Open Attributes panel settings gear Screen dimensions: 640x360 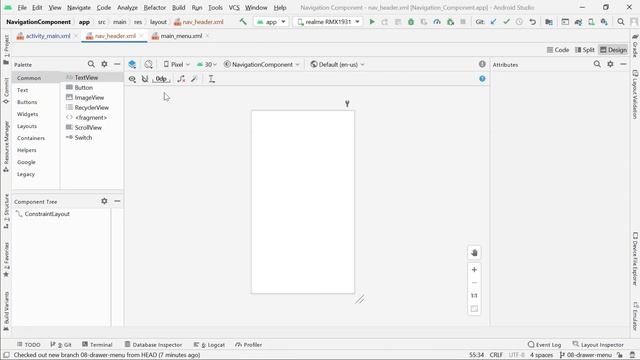pos(610,64)
